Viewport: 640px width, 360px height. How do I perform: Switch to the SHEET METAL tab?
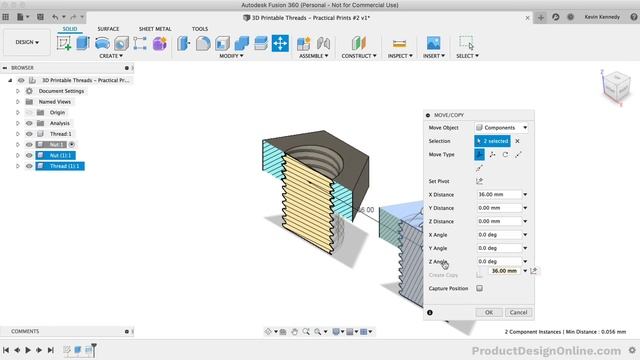[155, 29]
